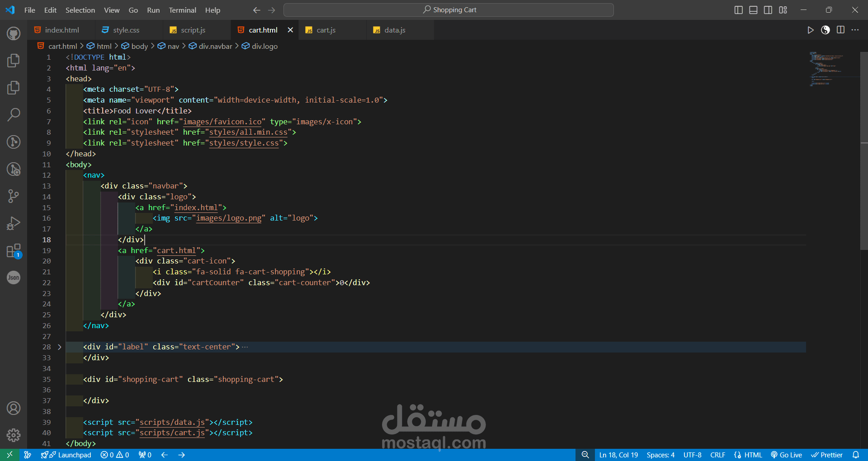Follow the images/favicon.ico link in code
The image size is (868, 461).
click(222, 122)
